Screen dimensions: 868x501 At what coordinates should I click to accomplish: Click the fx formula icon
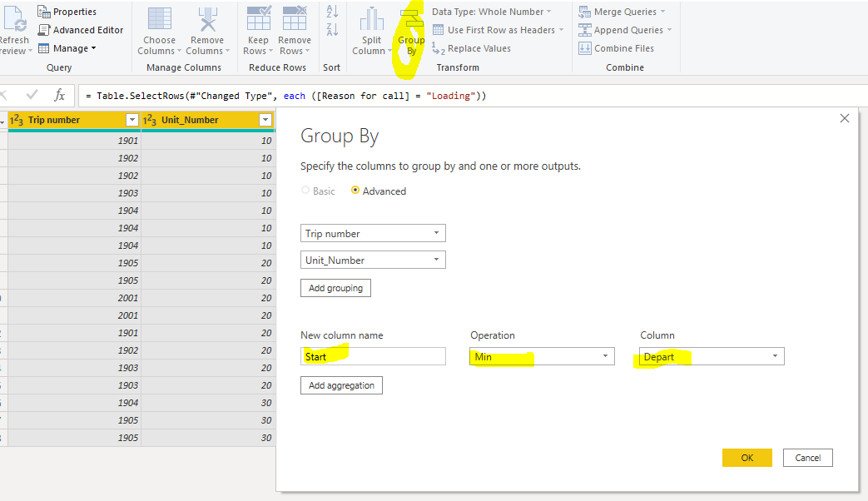(59, 95)
